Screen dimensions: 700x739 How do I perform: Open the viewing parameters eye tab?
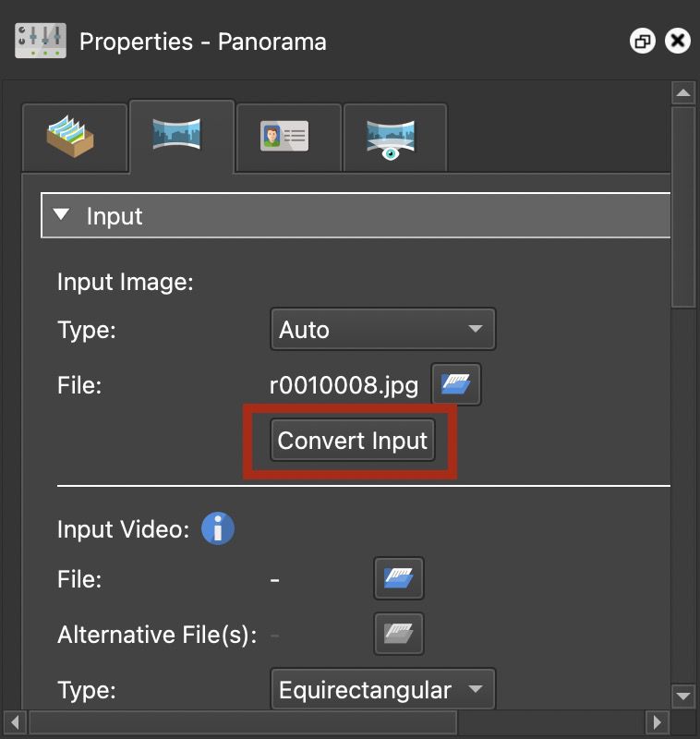click(x=394, y=137)
